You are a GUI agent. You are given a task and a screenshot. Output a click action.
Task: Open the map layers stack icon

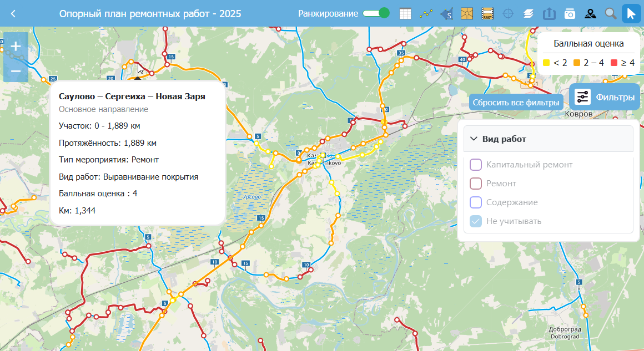529,14
